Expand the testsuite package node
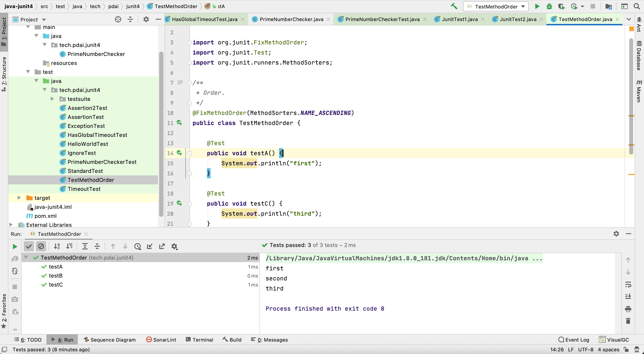The image size is (644, 354). tap(53, 99)
